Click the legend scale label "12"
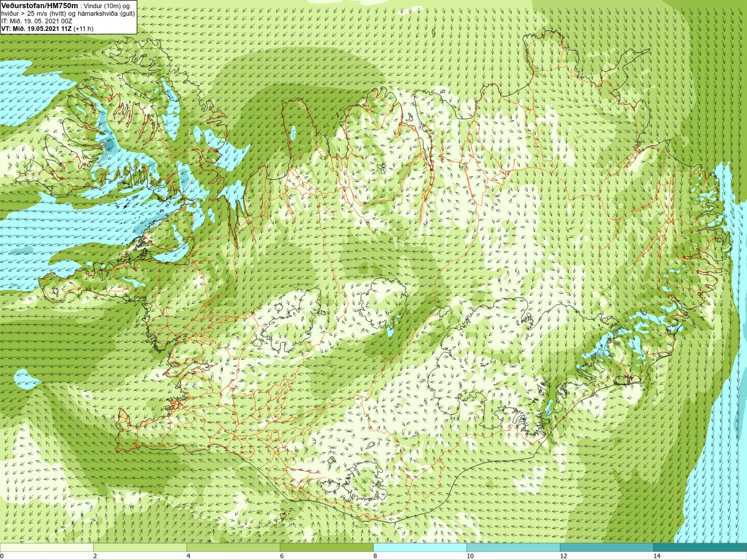 564,556
